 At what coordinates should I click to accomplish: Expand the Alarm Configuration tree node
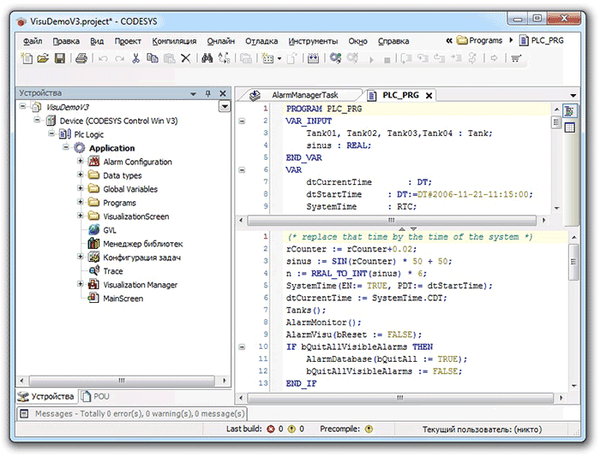click(x=80, y=162)
